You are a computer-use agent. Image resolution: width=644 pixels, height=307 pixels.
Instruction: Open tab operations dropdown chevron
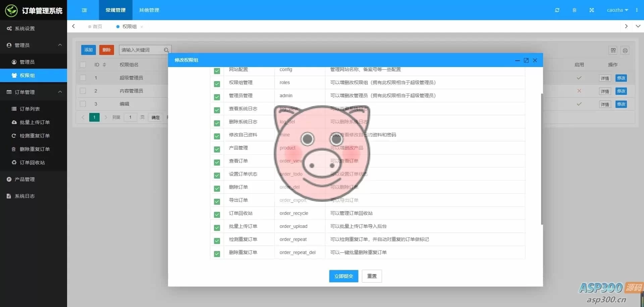638,26
